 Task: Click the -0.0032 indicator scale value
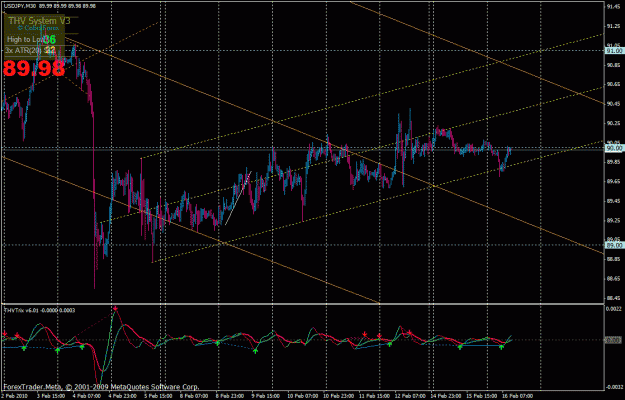click(613, 387)
